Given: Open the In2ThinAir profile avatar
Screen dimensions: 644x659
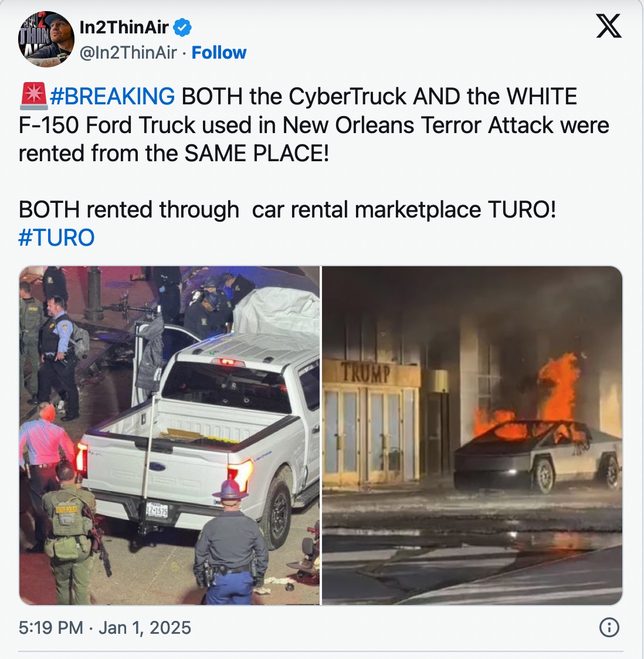Looking at the screenshot, I should pyautogui.click(x=46, y=39).
